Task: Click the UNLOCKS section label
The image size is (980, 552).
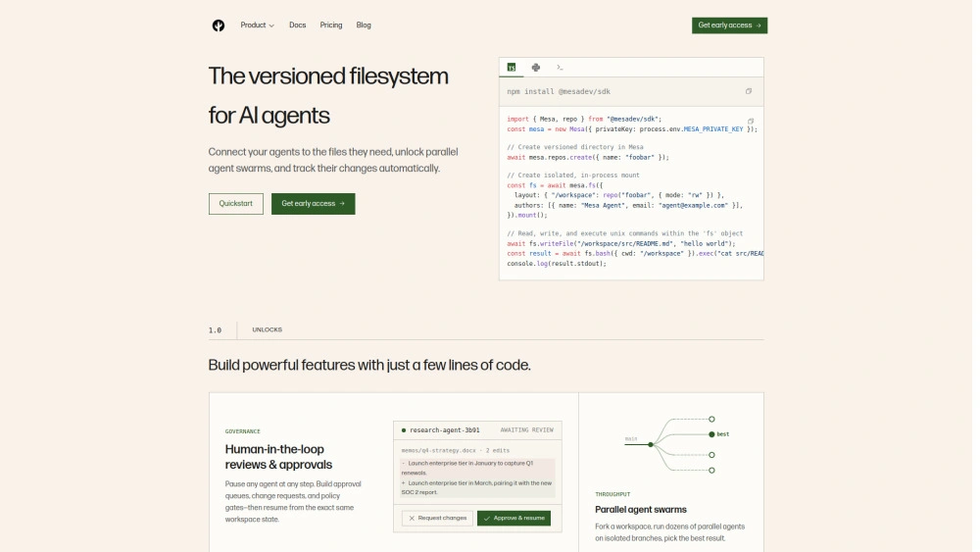Action: (267, 330)
